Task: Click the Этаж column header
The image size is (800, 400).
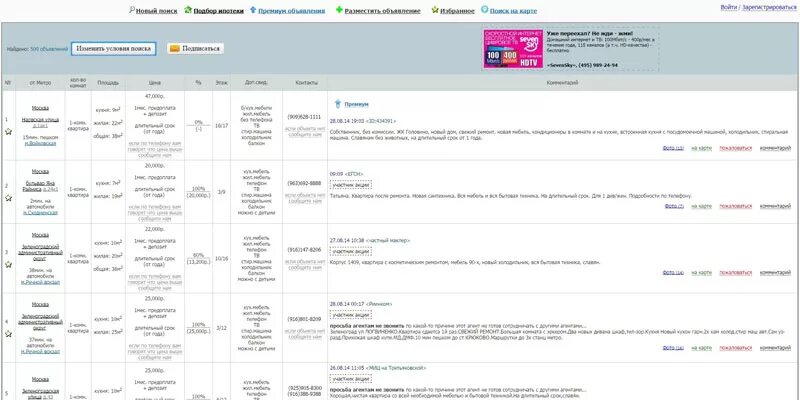Action: click(x=221, y=83)
